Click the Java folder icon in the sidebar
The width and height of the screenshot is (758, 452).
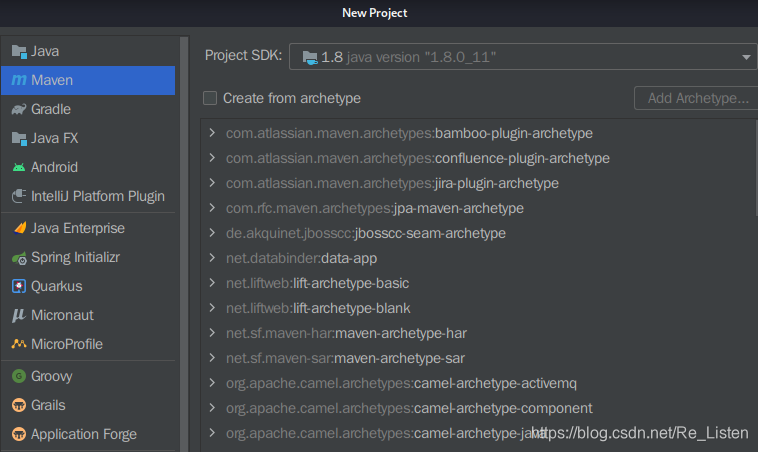coord(19,51)
